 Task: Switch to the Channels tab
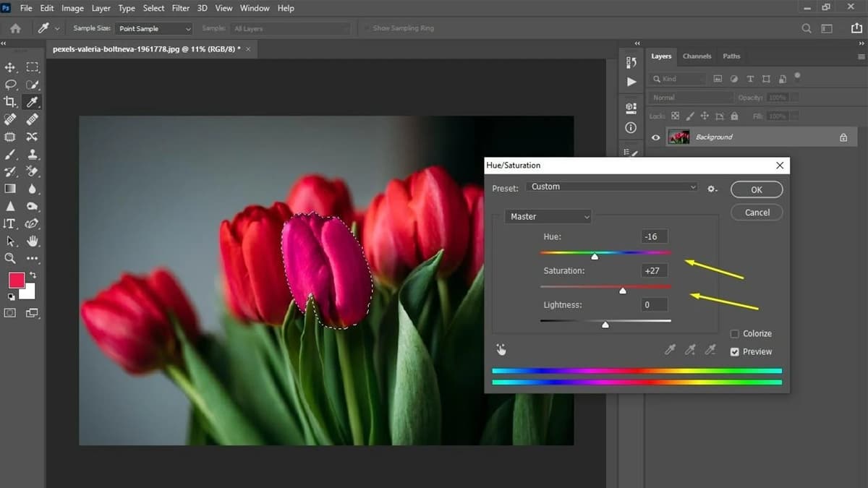pyautogui.click(x=697, y=56)
